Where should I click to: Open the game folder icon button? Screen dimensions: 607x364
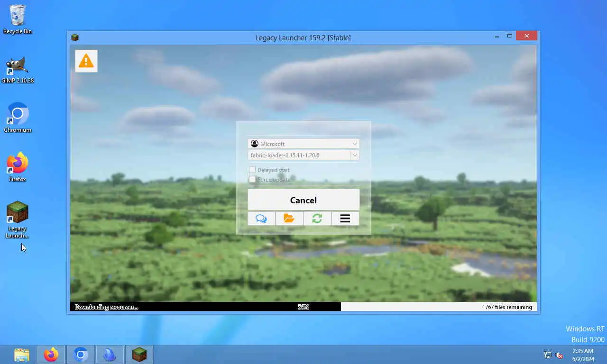[x=289, y=218]
